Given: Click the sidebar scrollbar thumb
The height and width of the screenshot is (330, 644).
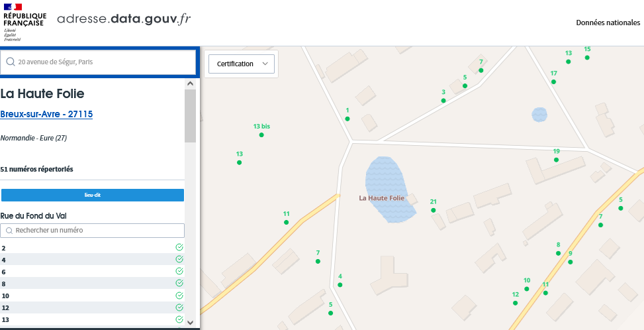Looking at the screenshot, I should 190,116.
